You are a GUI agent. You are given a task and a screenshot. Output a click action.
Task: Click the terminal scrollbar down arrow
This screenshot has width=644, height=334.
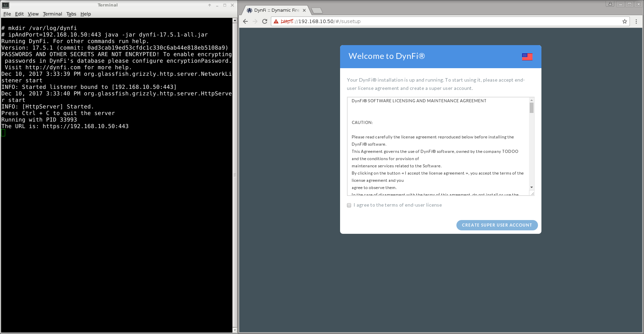tap(235, 330)
